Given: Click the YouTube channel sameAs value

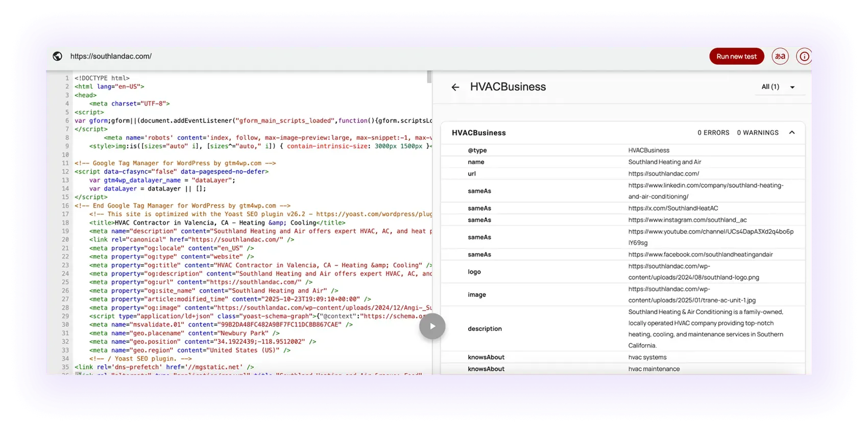Looking at the screenshot, I should (x=711, y=237).
